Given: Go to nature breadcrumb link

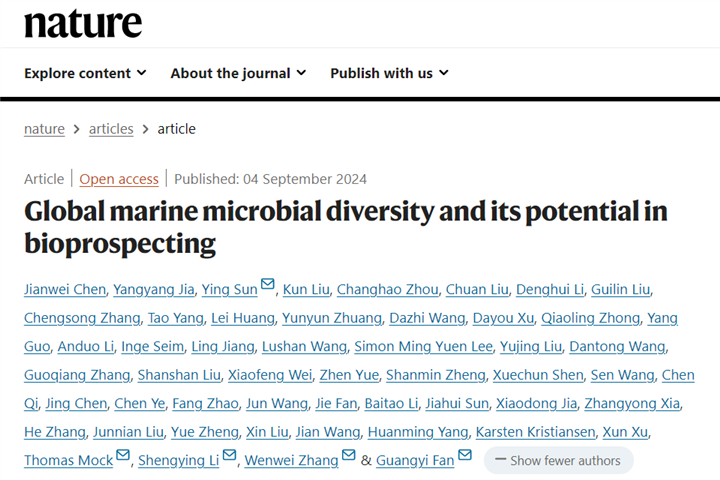Looking at the screenshot, I should click(x=44, y=129).
